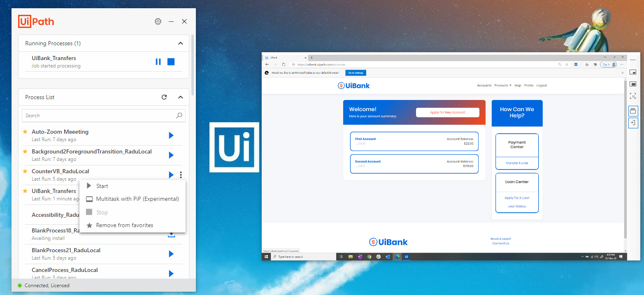The height and width of the screenshot is (295, 644).
Task: Open the Transfer Funds link
Action: coord(517,163)
